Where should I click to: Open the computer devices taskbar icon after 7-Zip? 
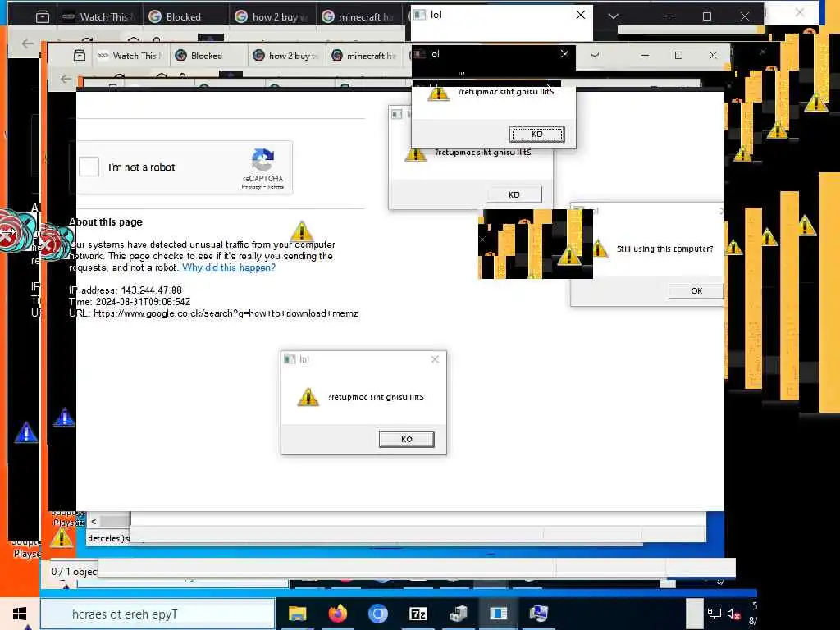click(458, 614)
